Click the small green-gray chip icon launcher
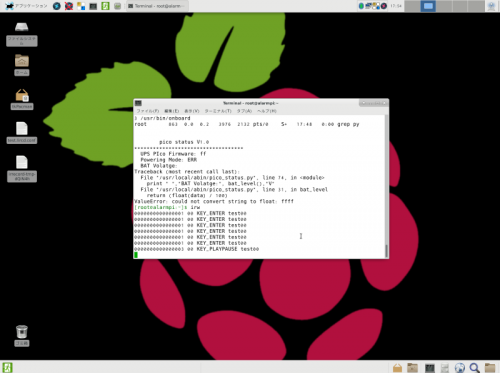 [117, 6]
